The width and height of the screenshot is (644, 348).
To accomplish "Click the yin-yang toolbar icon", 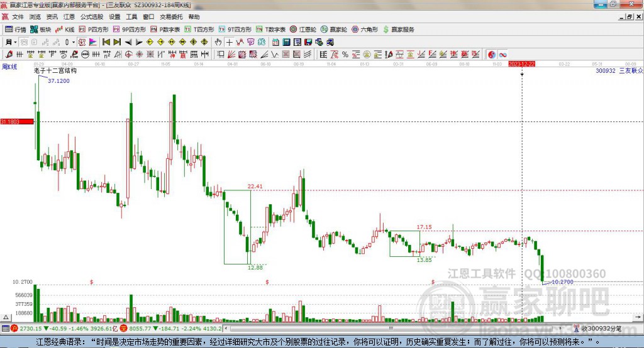I will [492, 54].
